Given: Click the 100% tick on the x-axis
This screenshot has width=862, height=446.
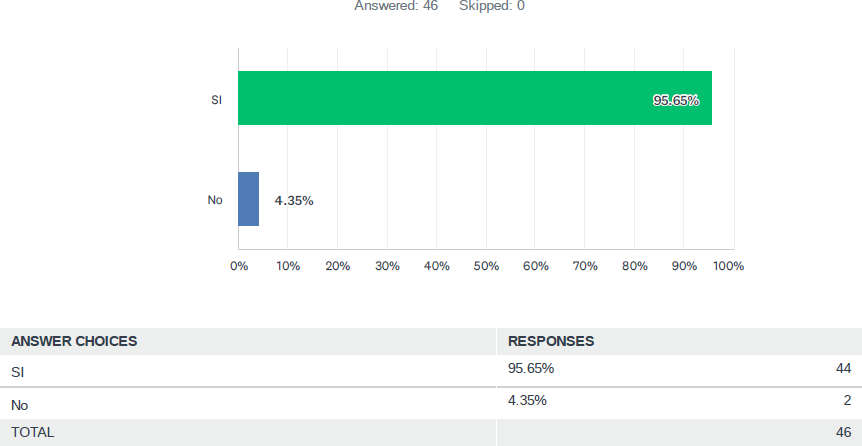Looking at the screenshot, I should [728, 266].
